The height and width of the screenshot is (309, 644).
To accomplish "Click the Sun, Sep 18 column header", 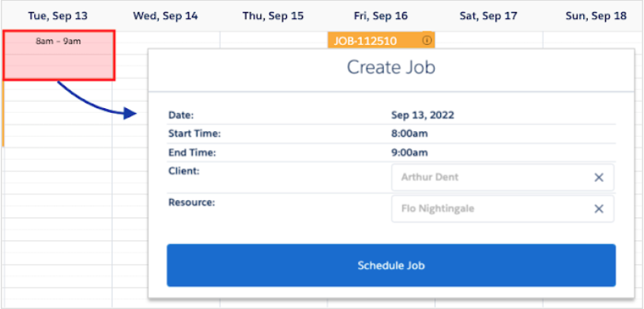I will pos(596,16).
